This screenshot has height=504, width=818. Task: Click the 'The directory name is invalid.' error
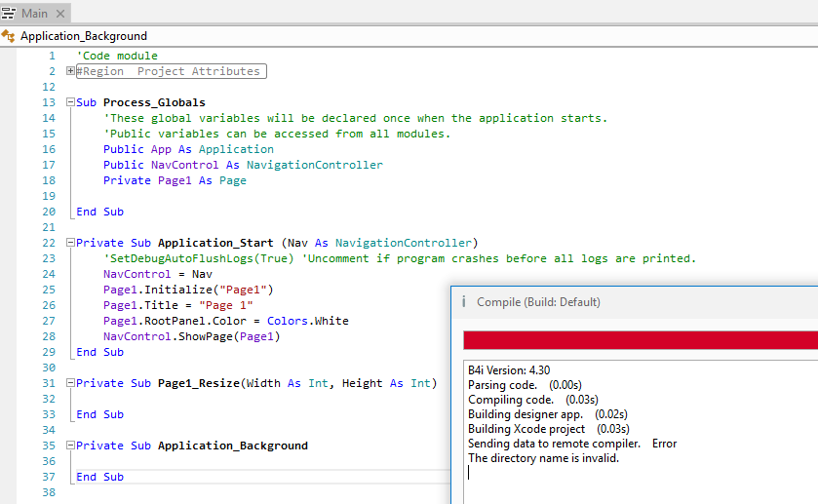tap(543, 457)
